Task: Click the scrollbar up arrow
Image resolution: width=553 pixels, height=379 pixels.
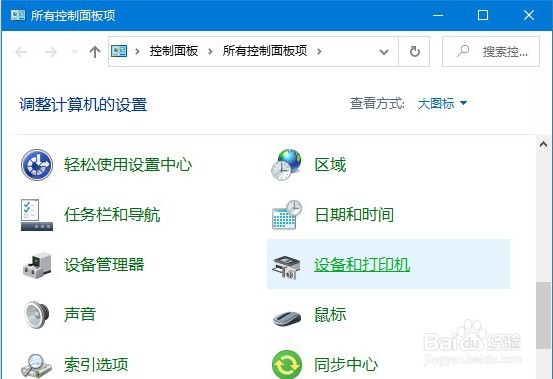Action: [x=543, y=144]
